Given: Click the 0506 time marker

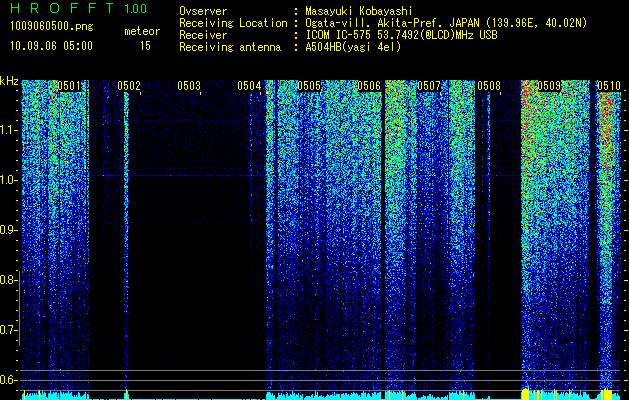Looking at the screenshot, I should 369,86.
